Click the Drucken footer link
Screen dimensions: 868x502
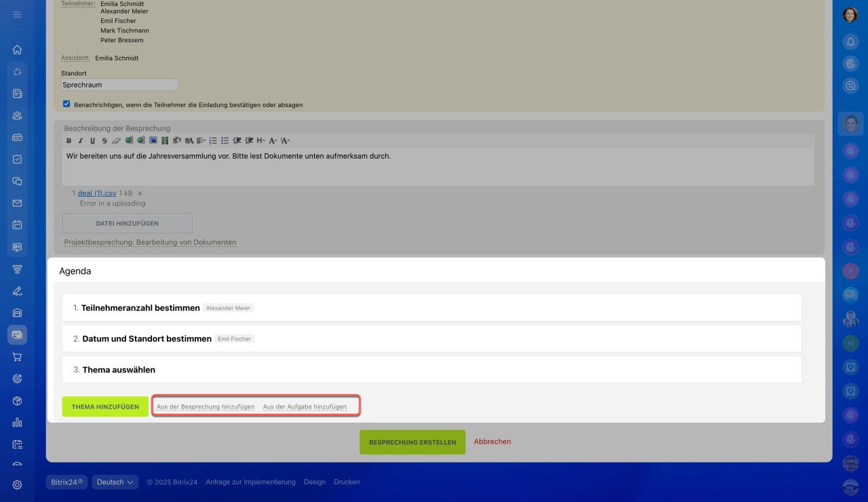pyautogui.click(x=347, y=482)
